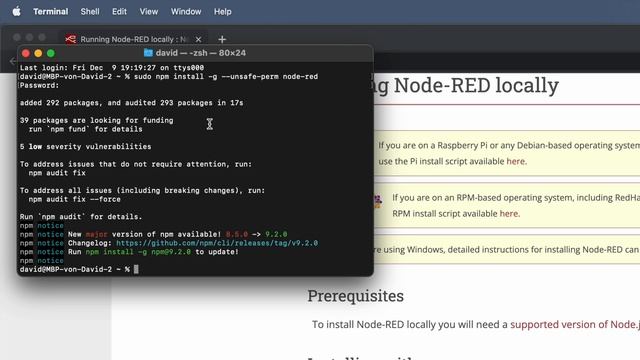Viewport: 640px width, 360px height.
Task: Open the Shell menu
Action: pos(90,11)
